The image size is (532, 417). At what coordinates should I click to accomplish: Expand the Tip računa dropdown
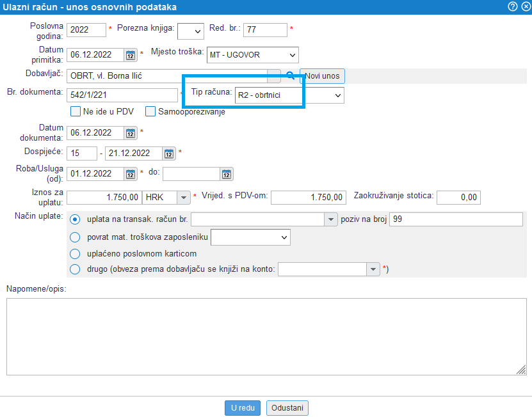click(x=289, y=95)
